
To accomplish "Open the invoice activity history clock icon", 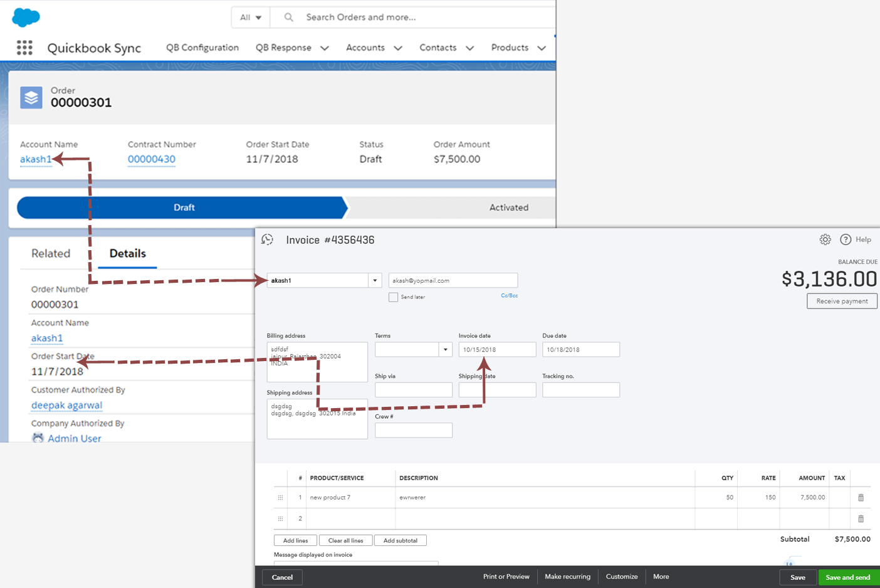I will [x=268, y=239].
